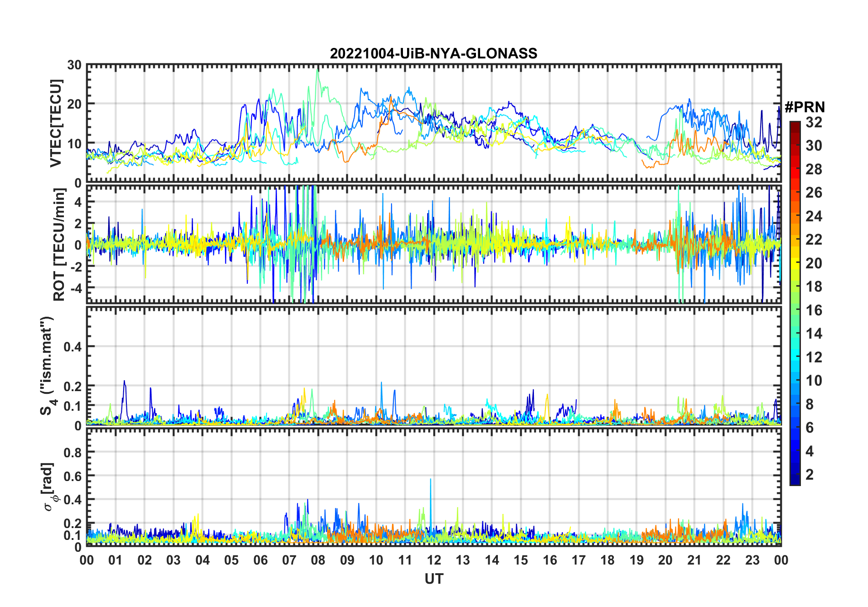
Task: Click colorbar tick label 22
Action: [x=814, y=240]
